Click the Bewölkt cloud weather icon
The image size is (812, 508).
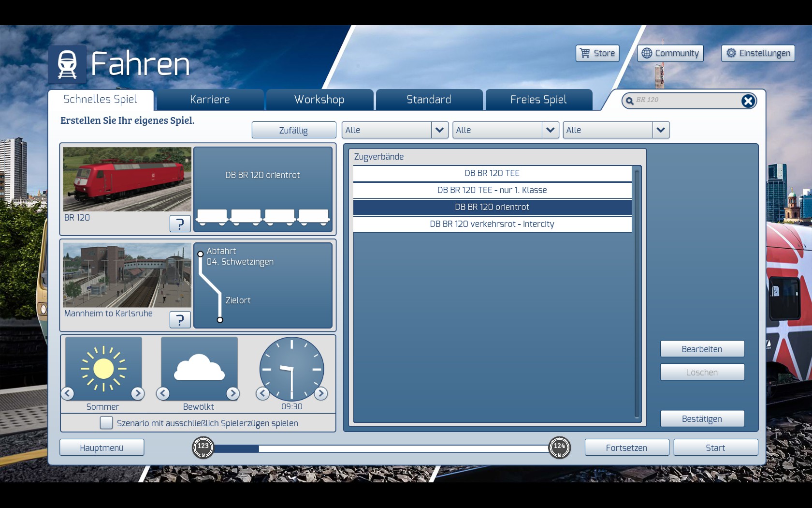pos(199,369)
